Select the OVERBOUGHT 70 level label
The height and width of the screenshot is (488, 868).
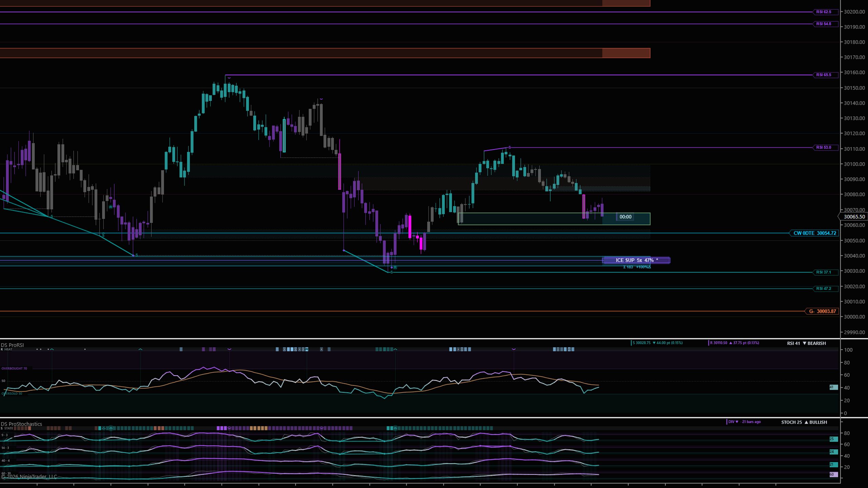(x=14, y=368)
